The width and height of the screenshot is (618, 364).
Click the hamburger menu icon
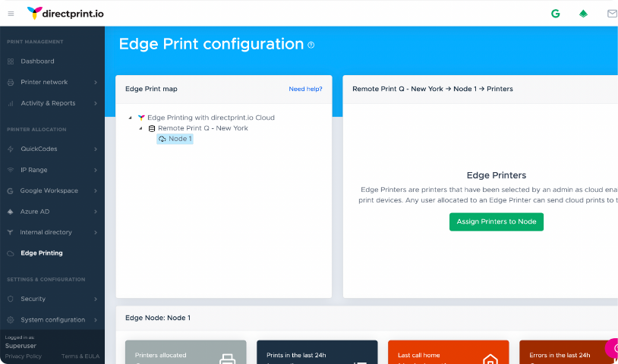(11, 13)
